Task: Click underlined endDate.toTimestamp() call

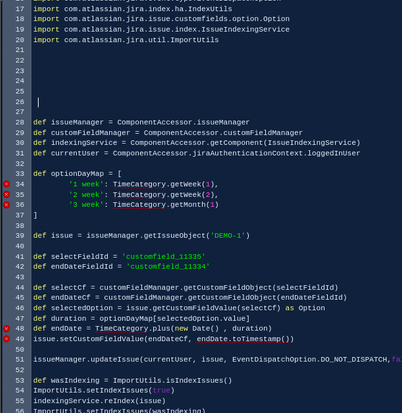Action: (x=245, y=339)
